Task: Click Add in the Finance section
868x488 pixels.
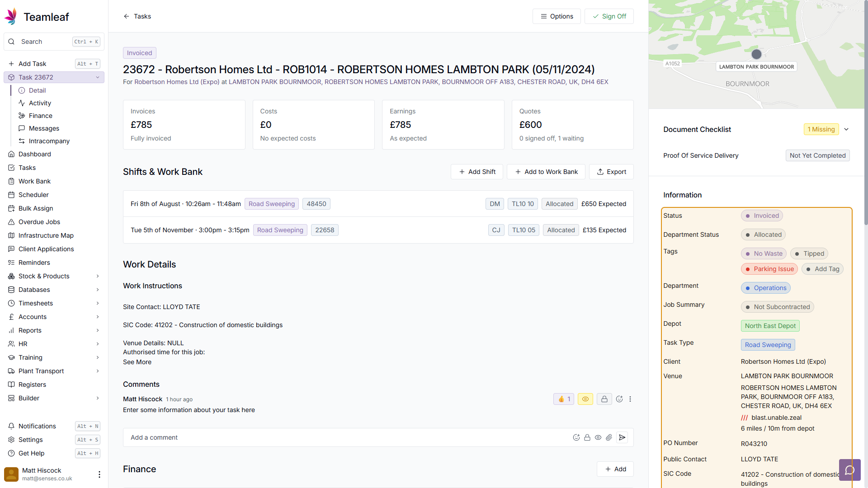Action: coord(615,469)
